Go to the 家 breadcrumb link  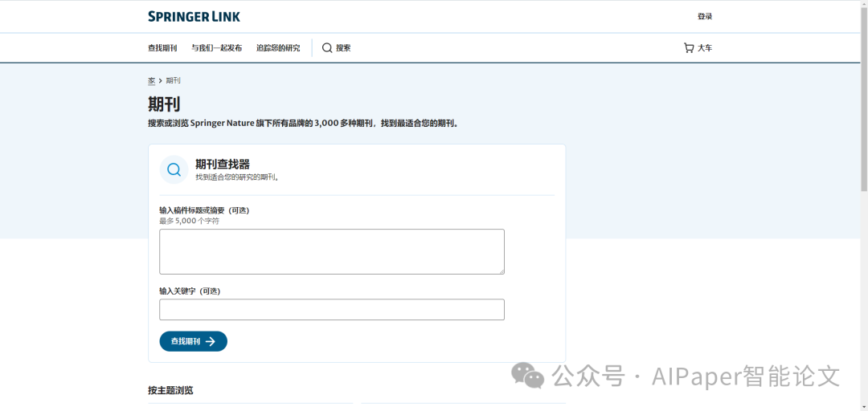[151, 81]
